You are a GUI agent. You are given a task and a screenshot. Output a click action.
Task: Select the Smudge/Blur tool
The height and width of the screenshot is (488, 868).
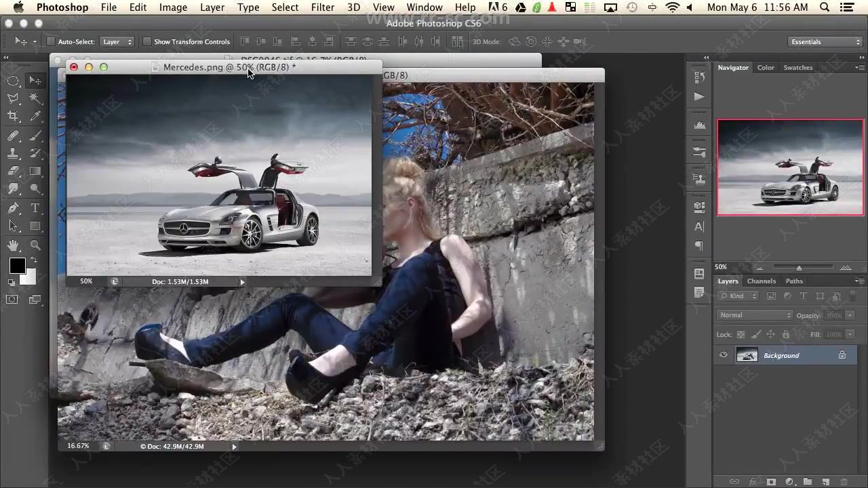13,190
